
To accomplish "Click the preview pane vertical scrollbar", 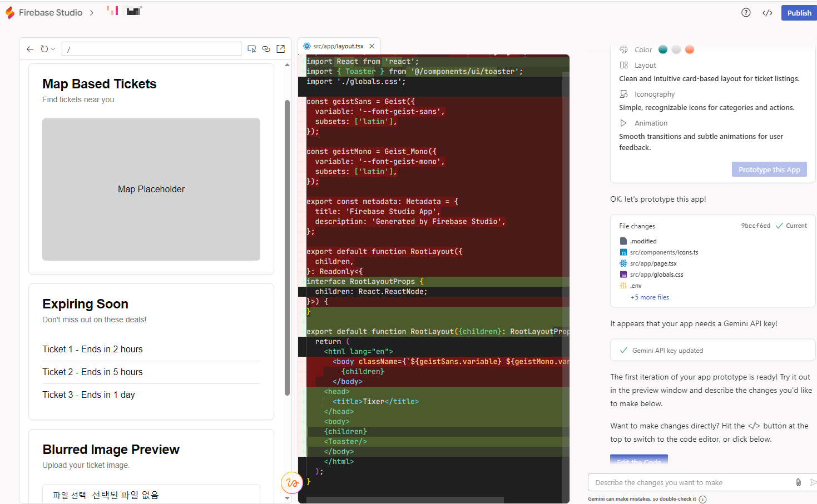I will (287, 247).
